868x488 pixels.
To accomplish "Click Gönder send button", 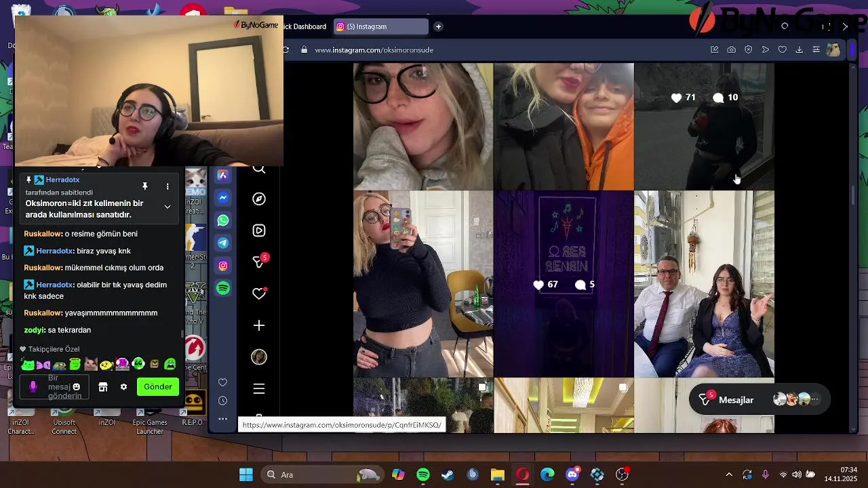I will (x=158, y=386).
